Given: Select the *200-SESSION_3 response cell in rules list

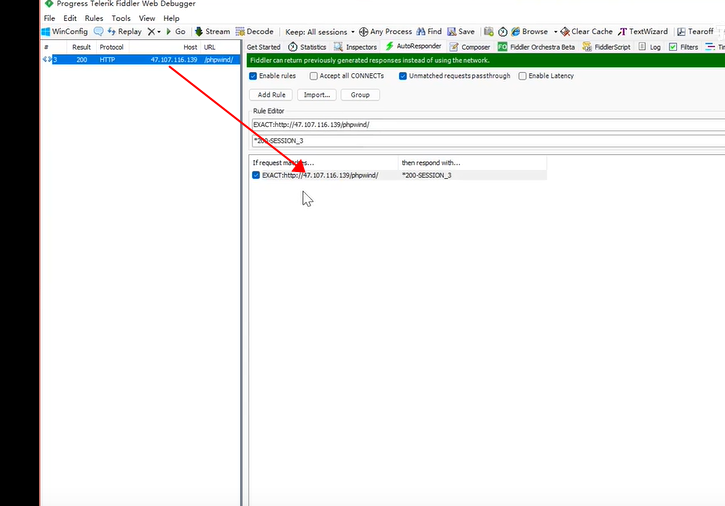Looking at the screenshot, I should point(472,175).
